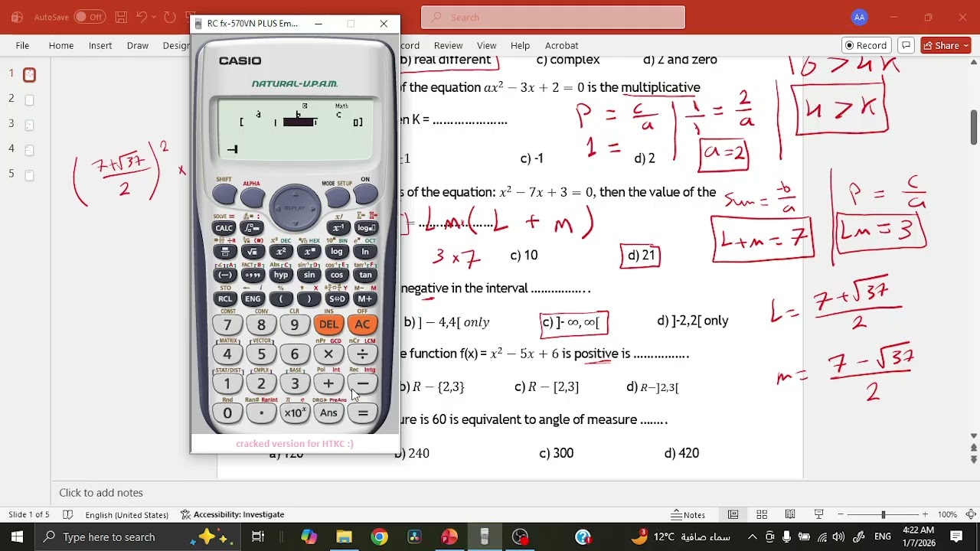
Task: Select slide 3 thumbnail in slide panel
Action: [x=29, y=125]
